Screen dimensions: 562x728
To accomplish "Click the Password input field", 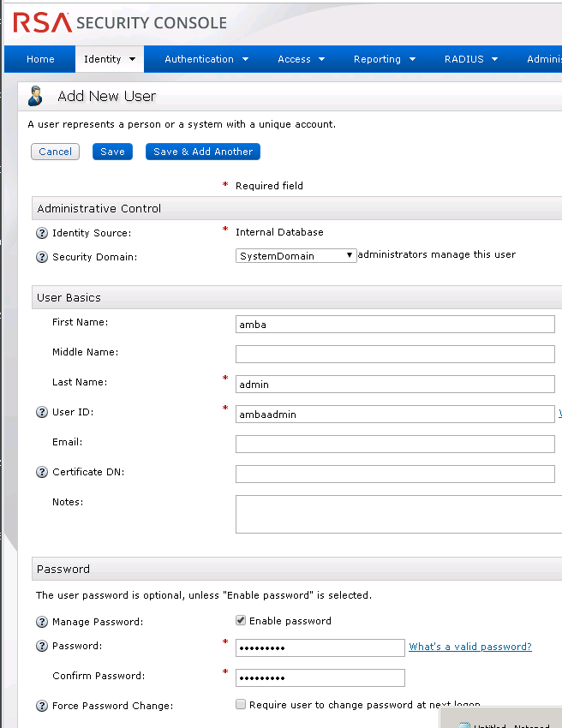I will pyautogui.click(x=320, y=648).
